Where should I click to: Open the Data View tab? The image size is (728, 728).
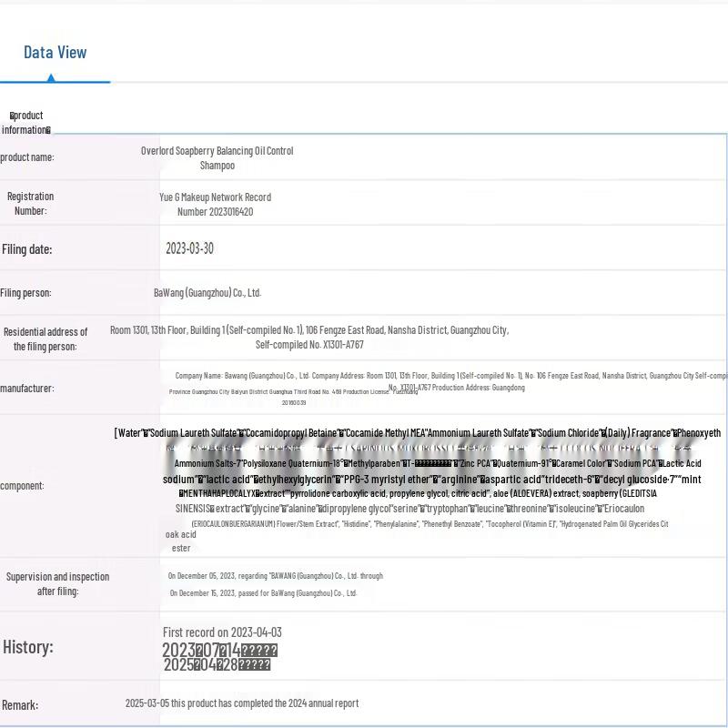pos(55,53)
